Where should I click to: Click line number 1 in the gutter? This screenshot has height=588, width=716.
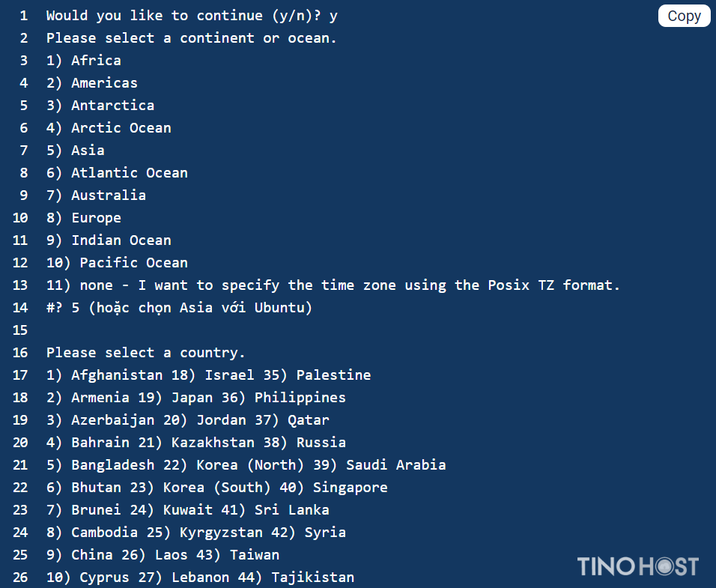pyautogui.click(x=24, y=16)
